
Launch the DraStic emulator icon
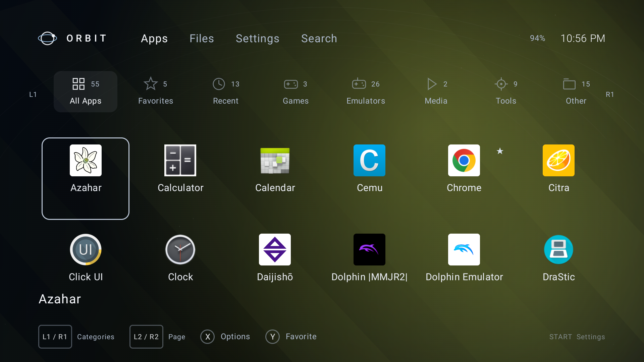(x=558, y=250)
